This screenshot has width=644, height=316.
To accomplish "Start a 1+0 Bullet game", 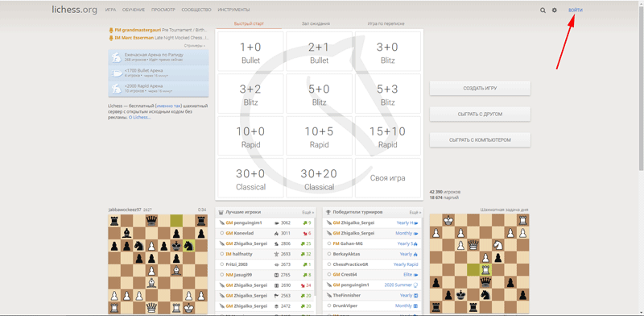I will tap(250, 52).
